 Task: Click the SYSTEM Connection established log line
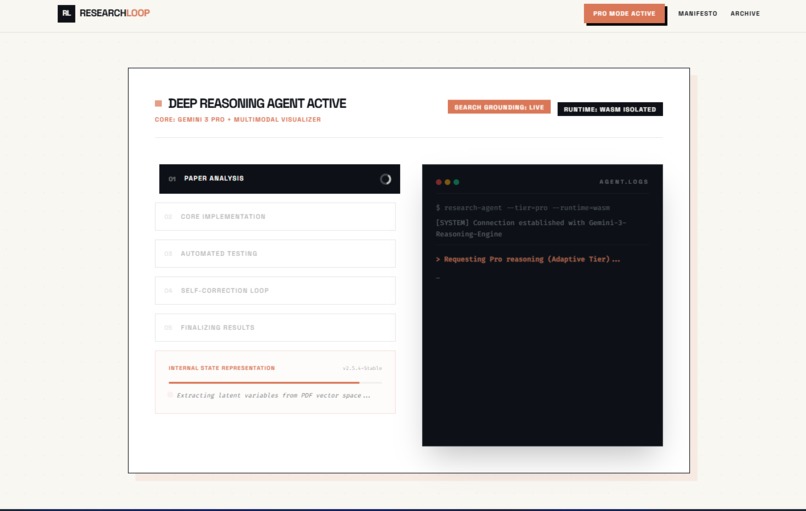(x=530, y=228)
